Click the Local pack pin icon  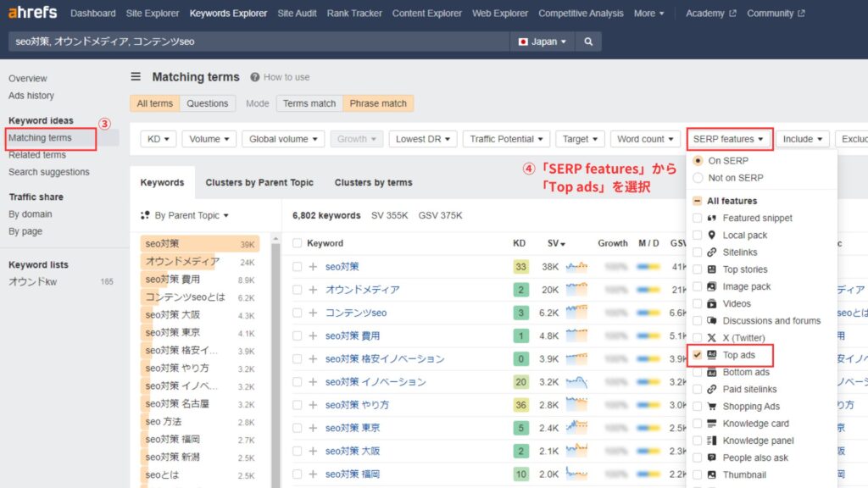coord(712,236)
